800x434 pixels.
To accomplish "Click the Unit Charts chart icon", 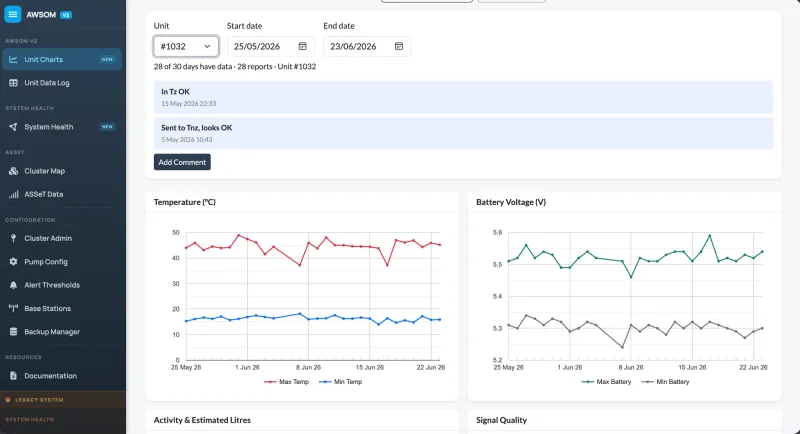I will tap(13, 59).
